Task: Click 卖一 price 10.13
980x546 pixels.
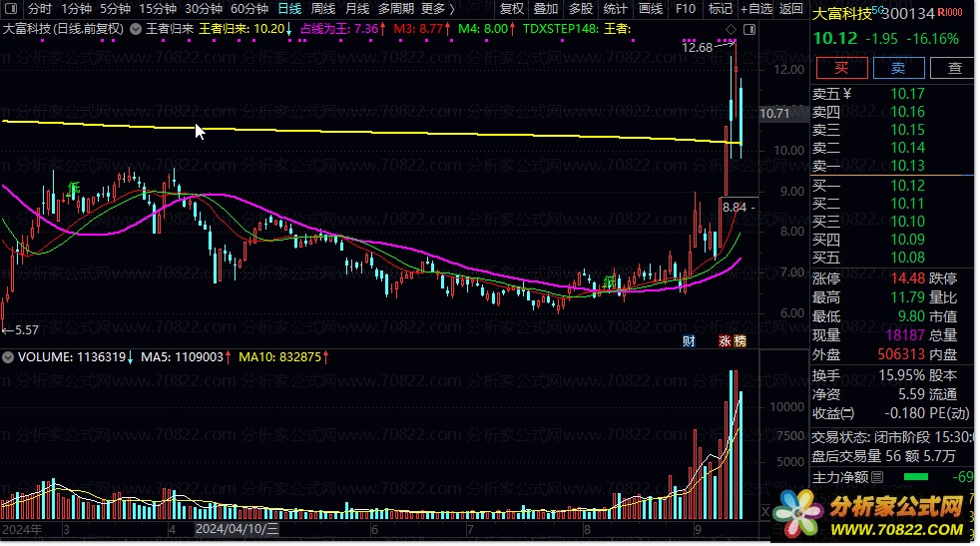Action: [907, 166]
